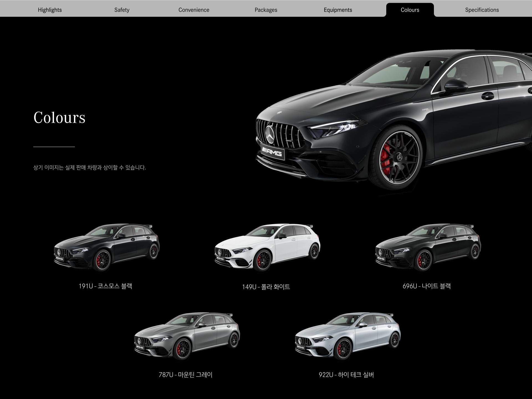
Task: Open the Packages tab
Action: coord(266,10)
